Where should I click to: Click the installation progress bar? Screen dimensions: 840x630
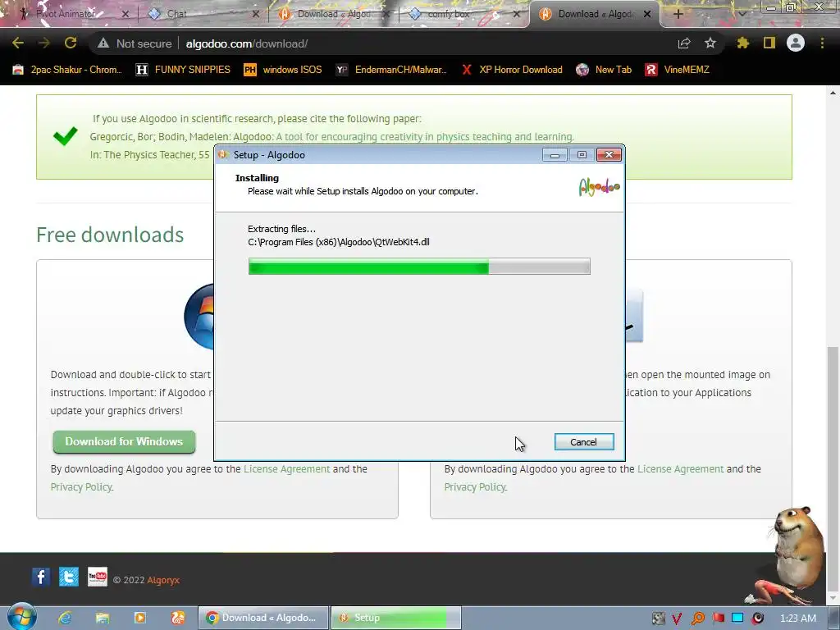pyautogui.click(x=419, y=267)
